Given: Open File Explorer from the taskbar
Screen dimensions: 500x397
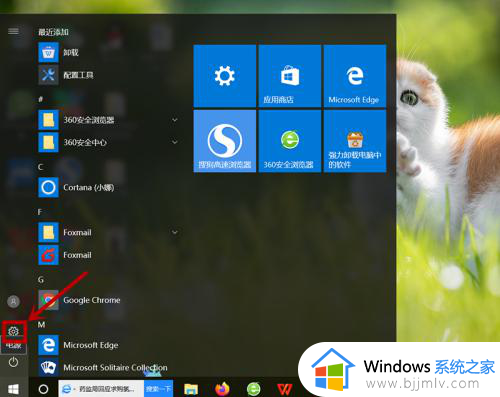Looking at the screenshot, I should [191, 389].
